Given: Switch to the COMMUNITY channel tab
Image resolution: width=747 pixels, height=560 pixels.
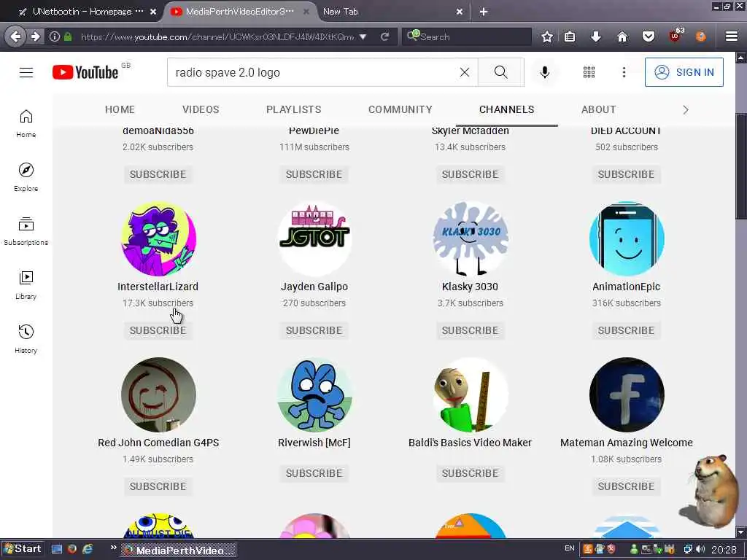Looking at the screenshot, I should click(x=400, y=109).
